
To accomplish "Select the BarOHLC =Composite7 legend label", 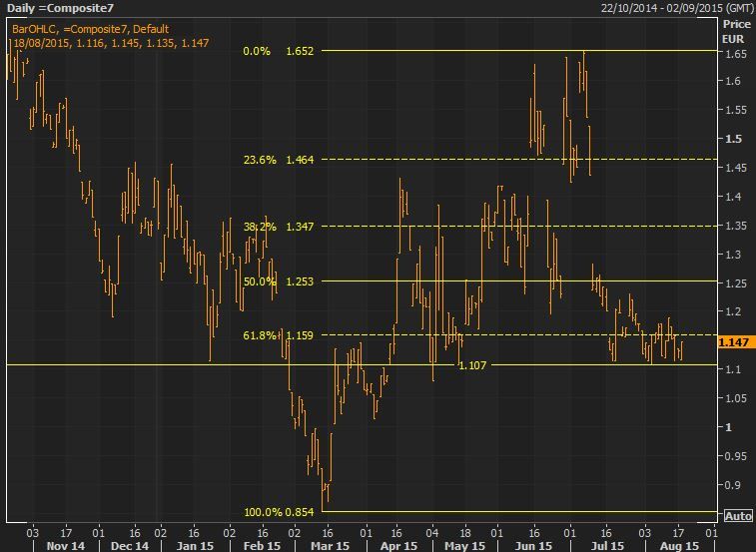I will pyautogui.click(x=90, y=28).
